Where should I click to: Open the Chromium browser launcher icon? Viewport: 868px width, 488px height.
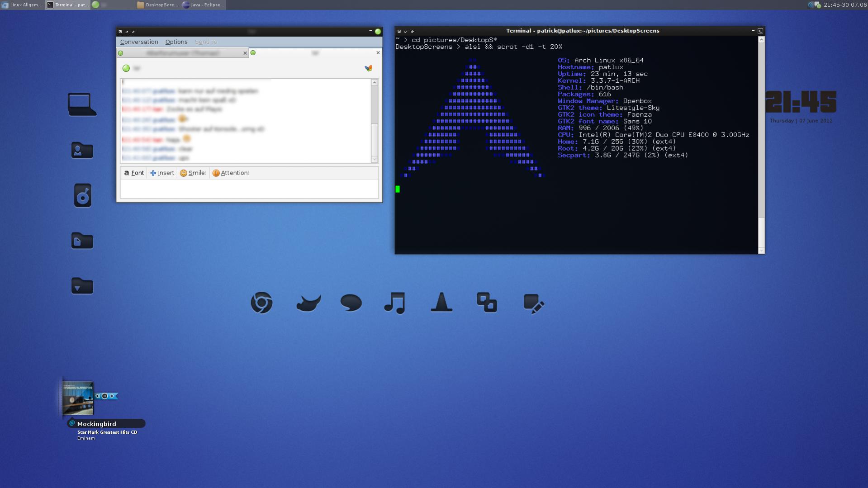[261, 303]
